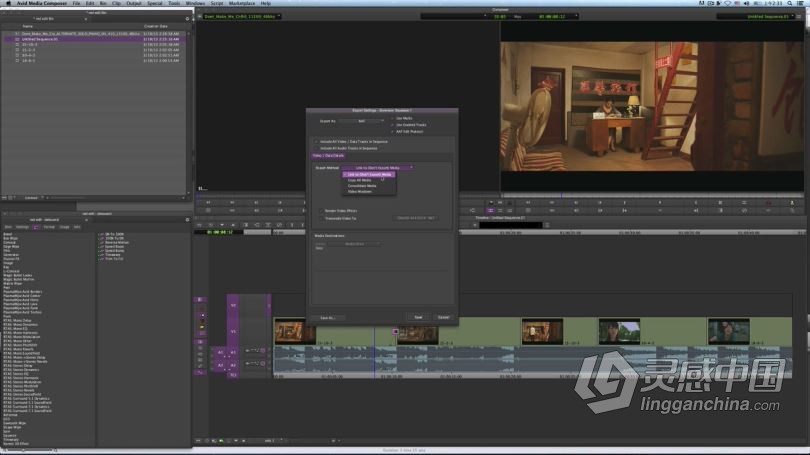Toggle the A1 audio track selector
This screenshot has width=810, height=455.
pyautogui.click(x=232, y=352)
